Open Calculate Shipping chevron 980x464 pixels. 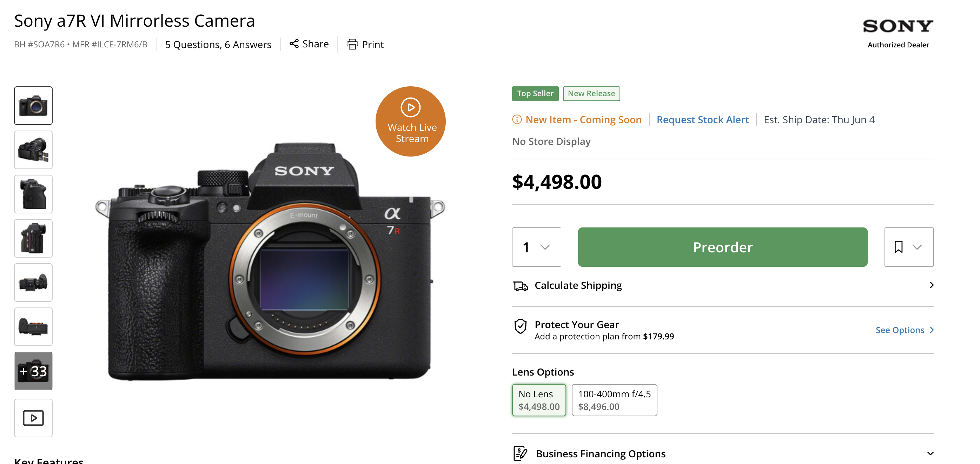point(931,285)
